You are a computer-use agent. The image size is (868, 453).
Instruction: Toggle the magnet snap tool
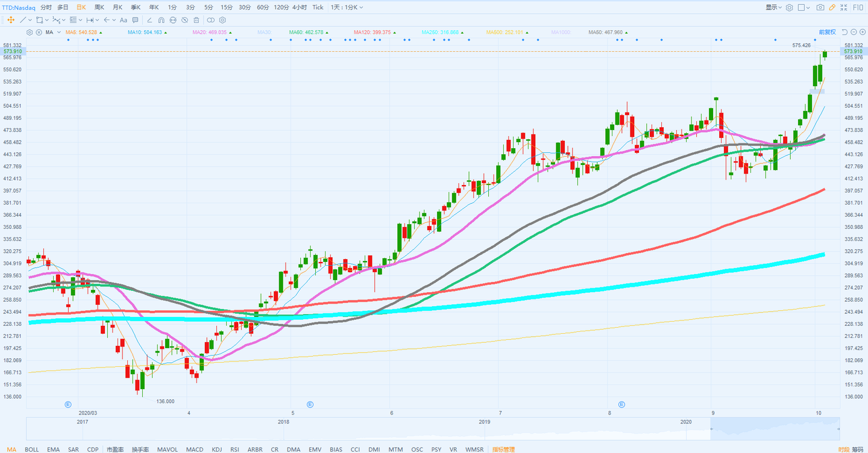pyautogui.click(x=162, y=20)
